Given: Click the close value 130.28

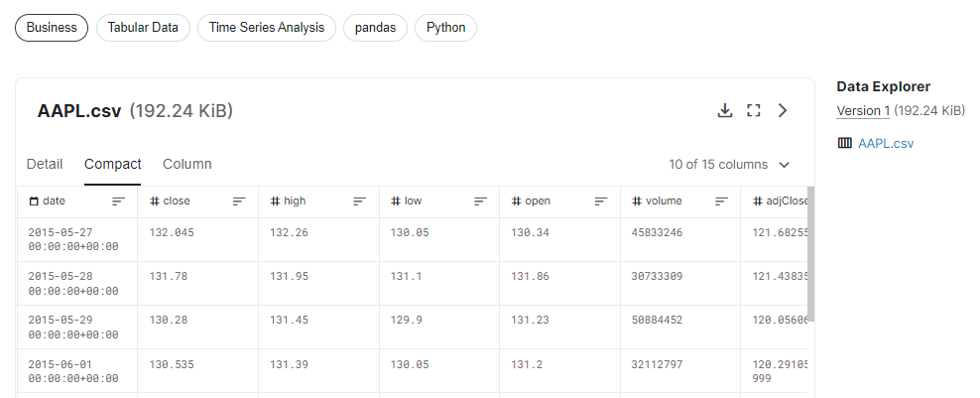Looking at the screenshot, I should click(x=168, y=321).
